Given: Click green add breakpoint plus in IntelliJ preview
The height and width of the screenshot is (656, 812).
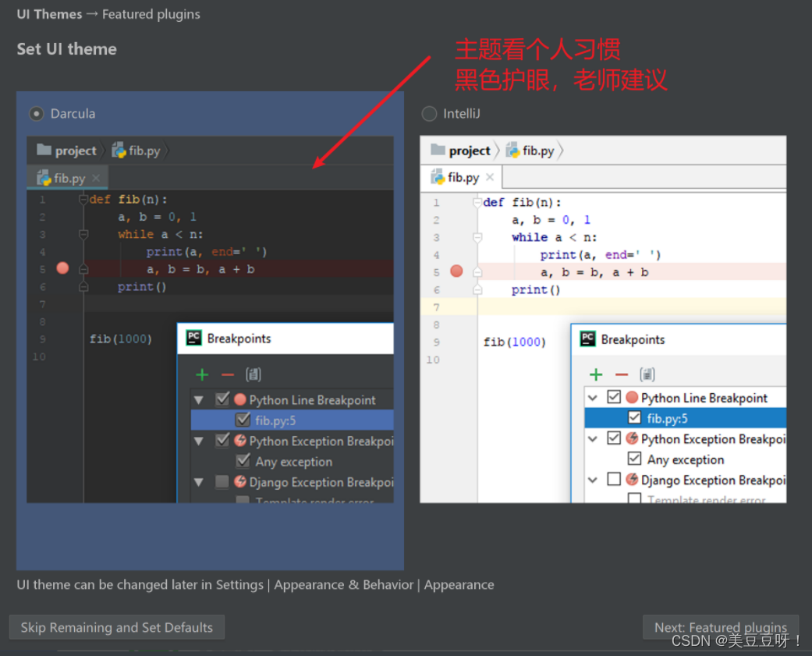Looking at the screenshot, I should coord(596,374).
